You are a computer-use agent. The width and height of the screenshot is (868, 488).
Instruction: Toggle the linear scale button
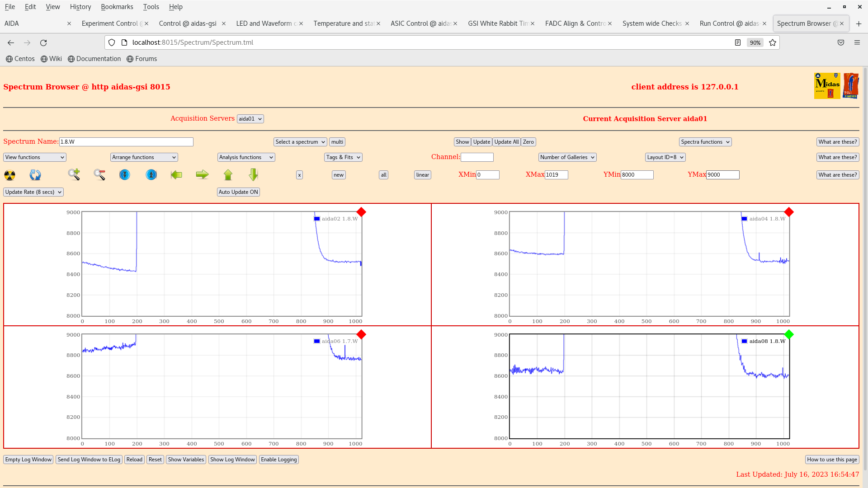[x=422, y=175]
